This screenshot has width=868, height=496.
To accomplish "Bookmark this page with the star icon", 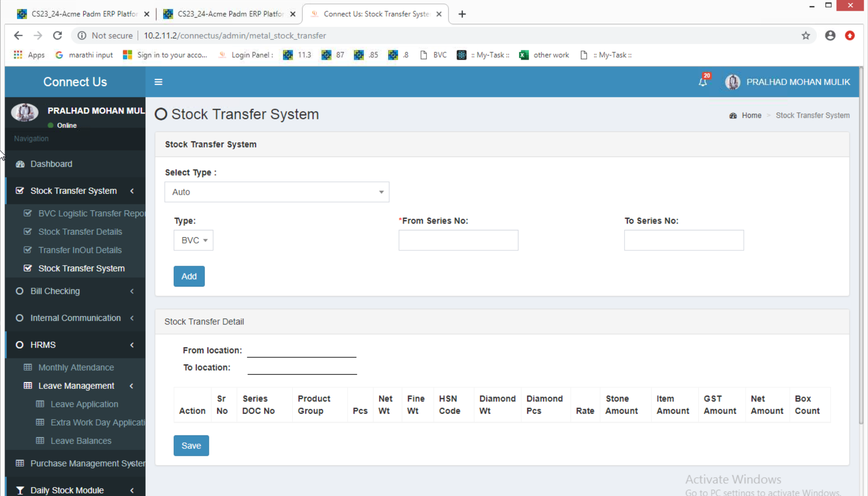I will [806, 35].
